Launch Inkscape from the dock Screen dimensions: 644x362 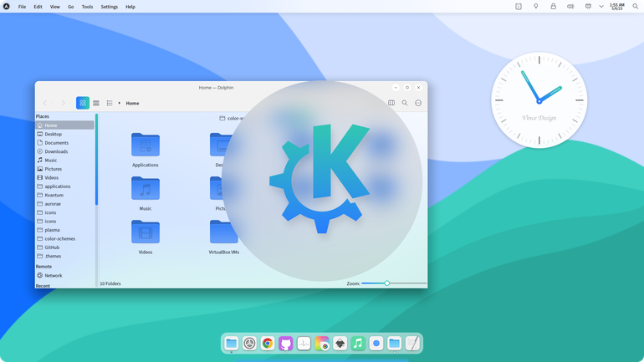tap(340, 343)
